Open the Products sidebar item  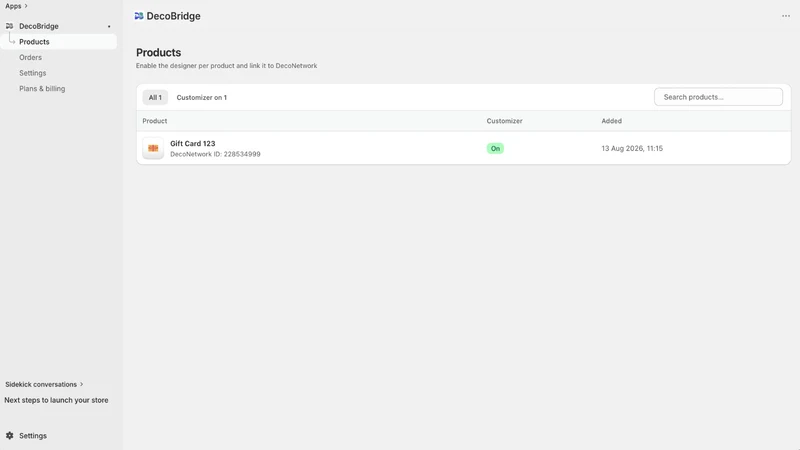[x=59, y=42]
